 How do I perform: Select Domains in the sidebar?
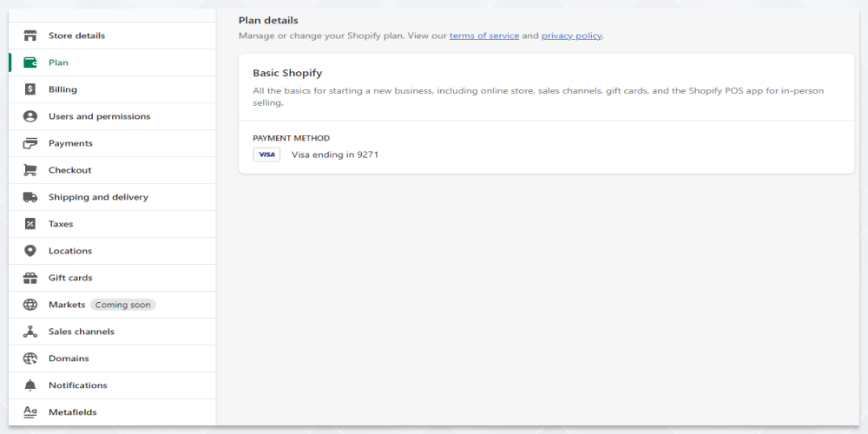112,358
